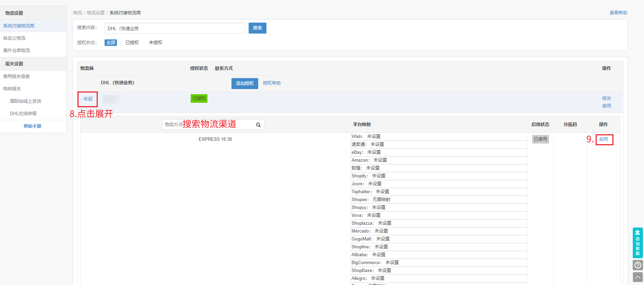Click the eBay: 未设置 mapping row
The height and width of the screenshot is (285, 644).
click(x=439, y=152)
